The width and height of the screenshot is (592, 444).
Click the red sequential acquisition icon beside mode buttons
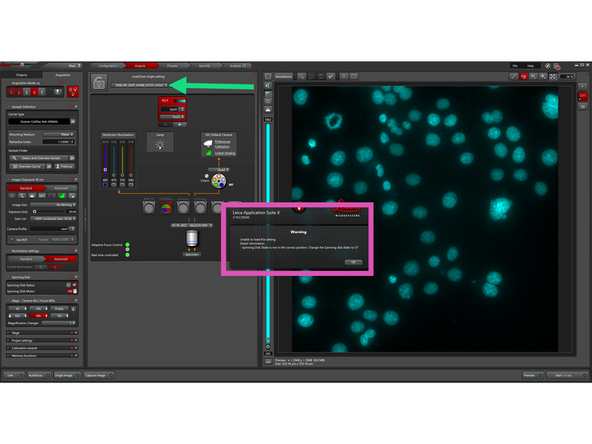point(72,92)
